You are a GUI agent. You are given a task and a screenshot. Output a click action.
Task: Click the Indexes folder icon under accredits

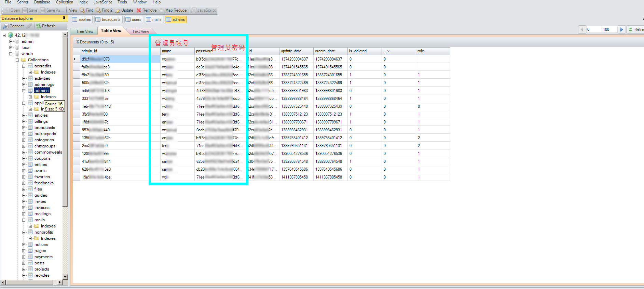click(37, 72)
